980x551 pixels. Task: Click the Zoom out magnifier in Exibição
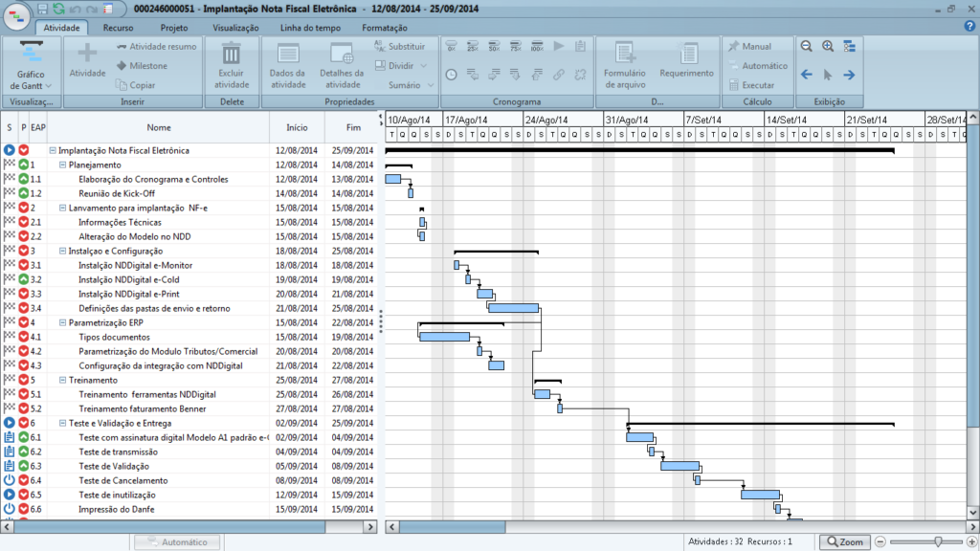[806, 46]
